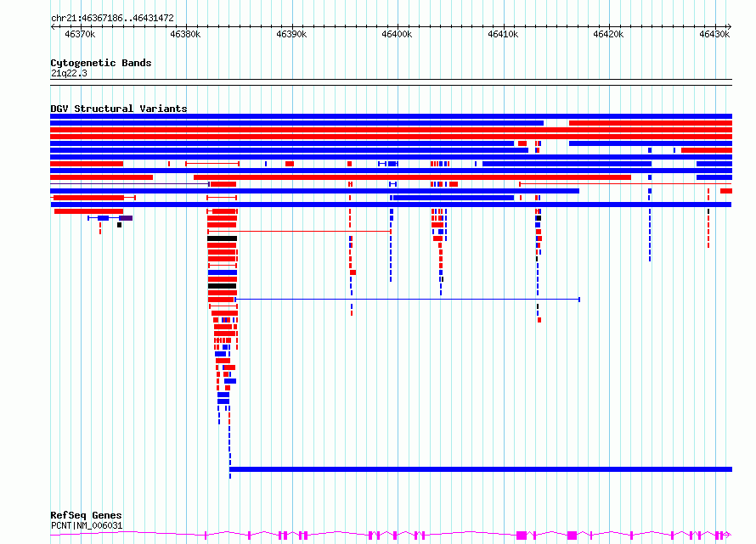The image size is (756, 544).
Task: Click the lower black bar in the 46383k variant stack
Action: coord(223,286)
